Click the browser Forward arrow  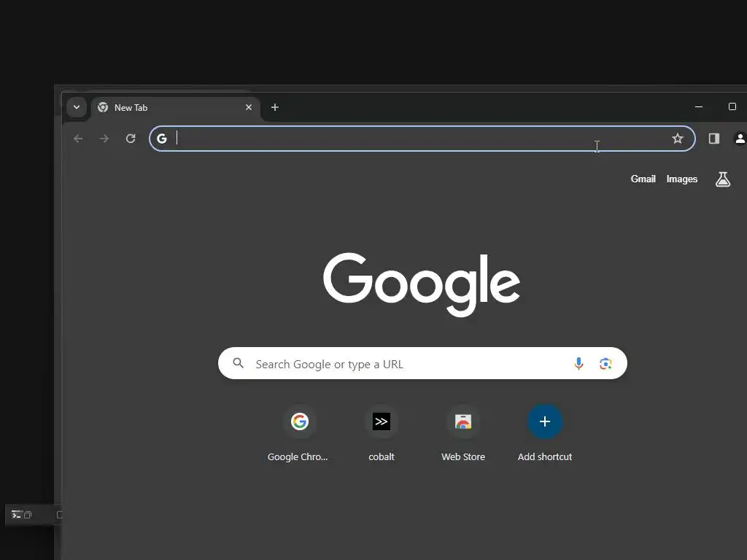pyautogui.click(x=104, y=139)
